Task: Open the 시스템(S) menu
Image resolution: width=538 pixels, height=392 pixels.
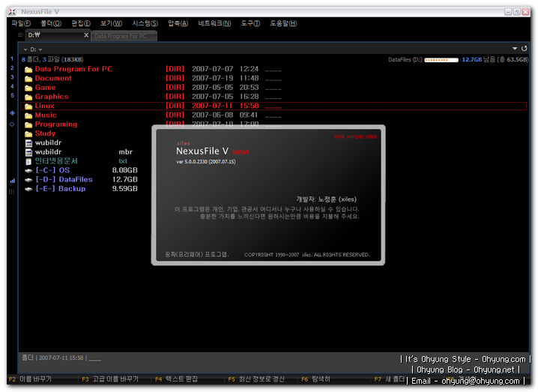Action: tap(145, 23)
